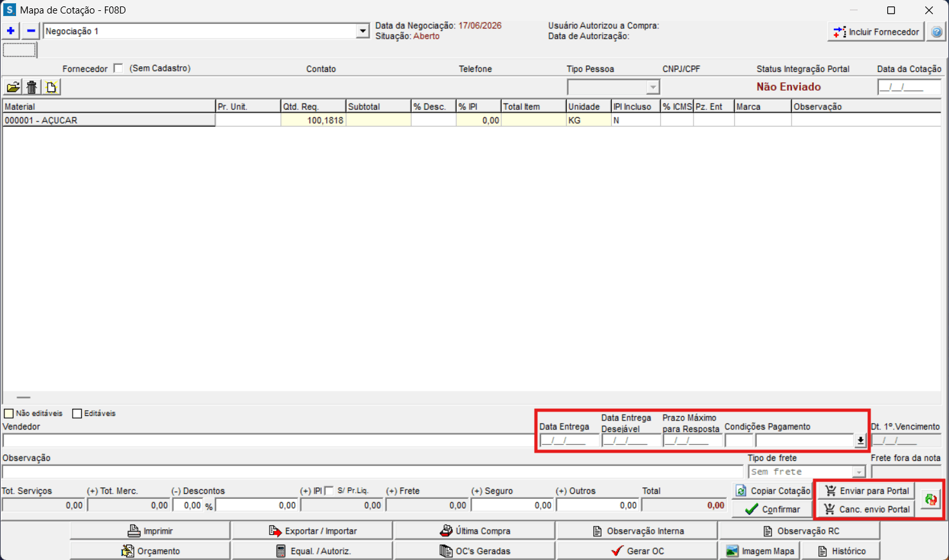The width and height of the screenshot is (949, 560).
Task: Click the refresh portal status icon
Action: pos(930,500)
